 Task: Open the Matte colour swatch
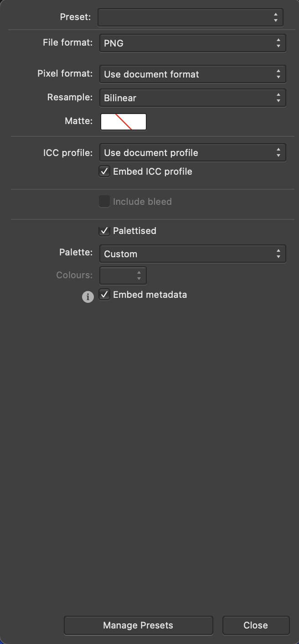(124, 122)
